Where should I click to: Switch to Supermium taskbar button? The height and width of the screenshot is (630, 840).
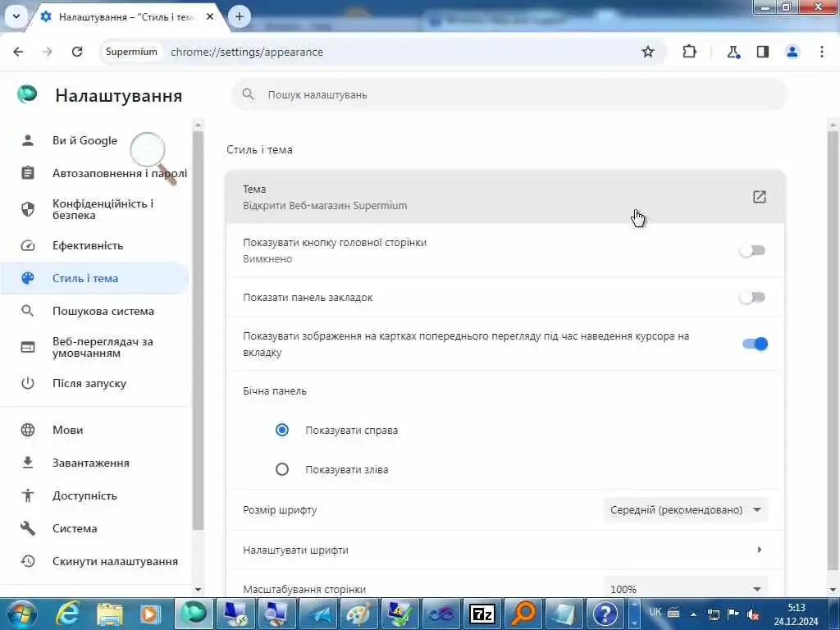point(194,614)
